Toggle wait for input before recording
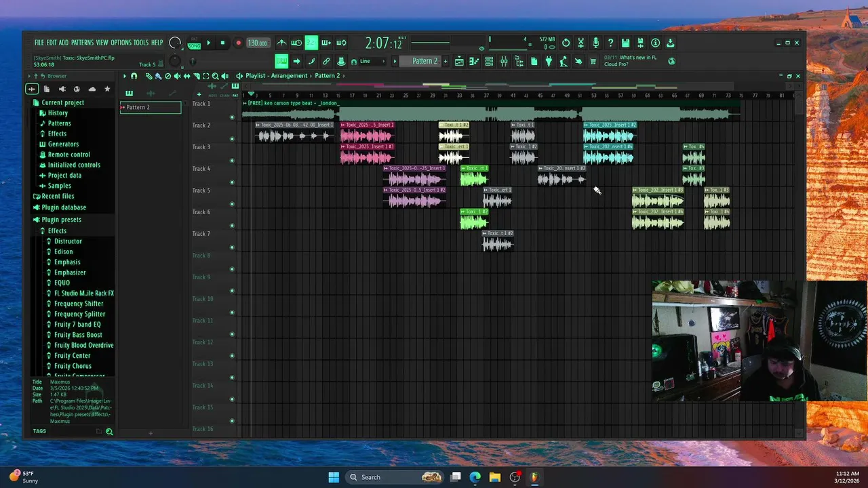Viewport: 868px width, 488px height. click(x=296, y=43)
